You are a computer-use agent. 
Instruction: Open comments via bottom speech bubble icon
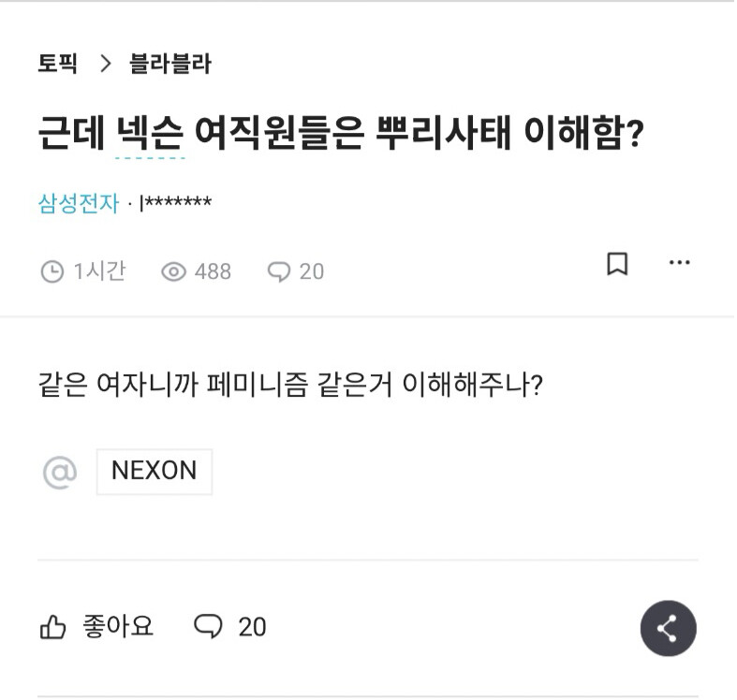[x=207, y=626]
